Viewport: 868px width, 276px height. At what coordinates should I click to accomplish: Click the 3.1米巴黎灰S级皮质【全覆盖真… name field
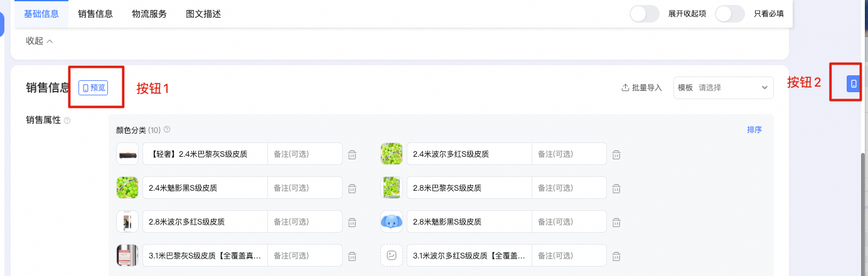tap(205, 255)
